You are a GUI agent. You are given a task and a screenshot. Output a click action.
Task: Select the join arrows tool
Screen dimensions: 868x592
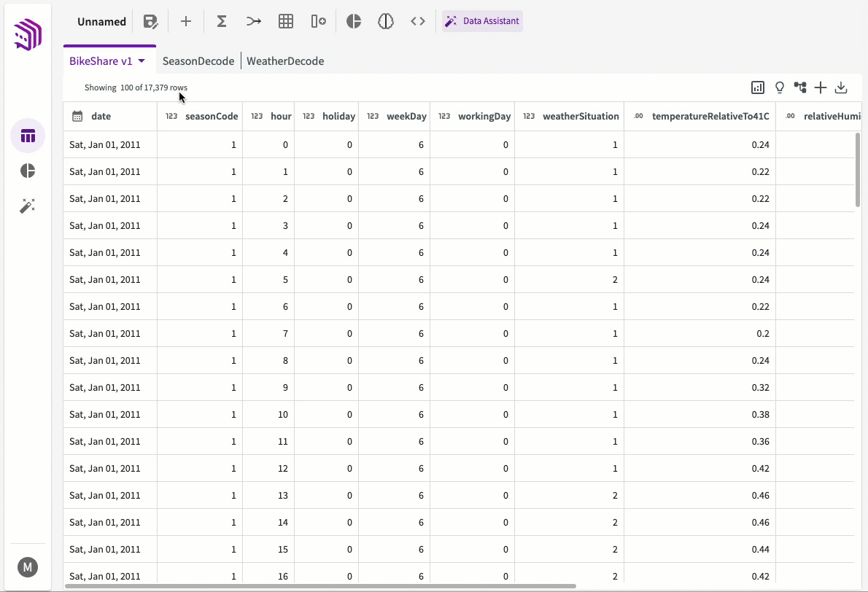[x=254, y=22]
